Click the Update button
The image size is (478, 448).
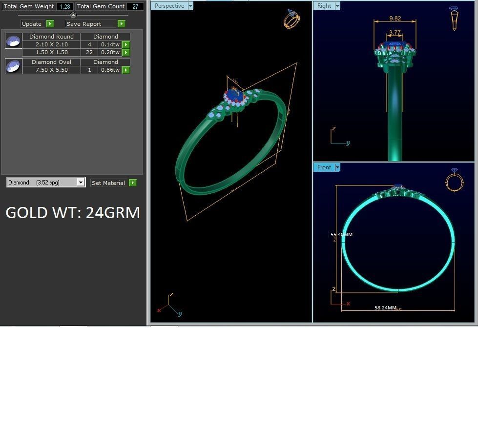[x=34, y=24]
